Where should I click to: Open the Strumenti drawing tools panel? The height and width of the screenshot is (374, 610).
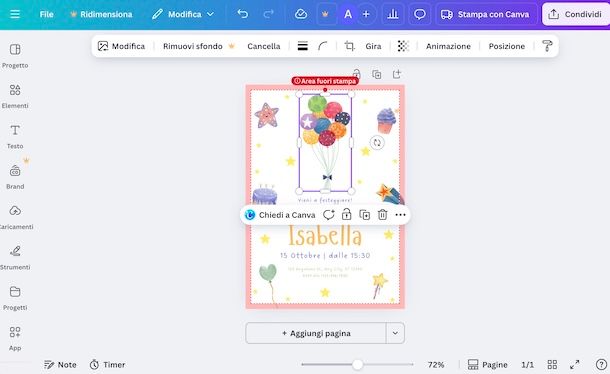point(15,258)
